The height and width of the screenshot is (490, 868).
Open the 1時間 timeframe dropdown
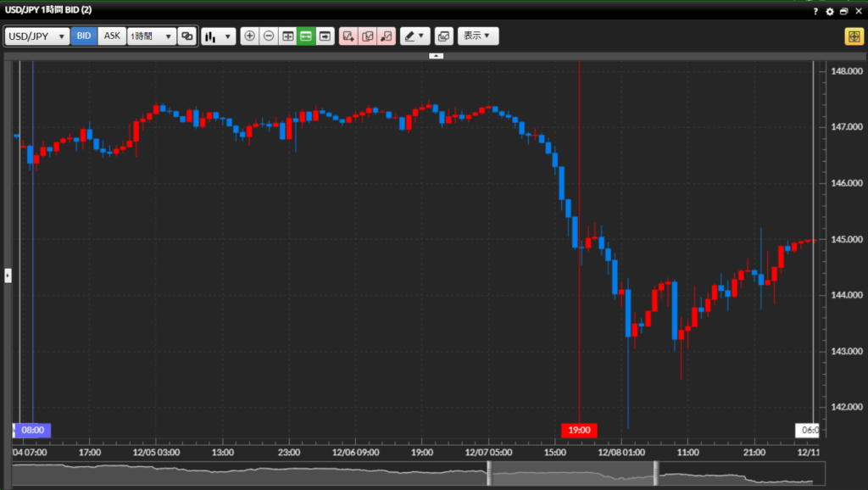[151, 36]
